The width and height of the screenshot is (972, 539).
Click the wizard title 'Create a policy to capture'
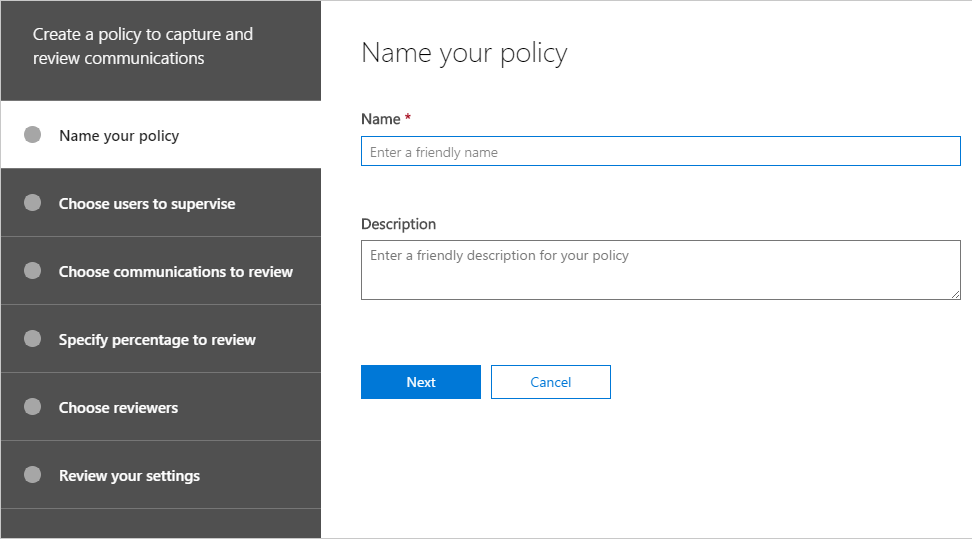coord(143,46)
